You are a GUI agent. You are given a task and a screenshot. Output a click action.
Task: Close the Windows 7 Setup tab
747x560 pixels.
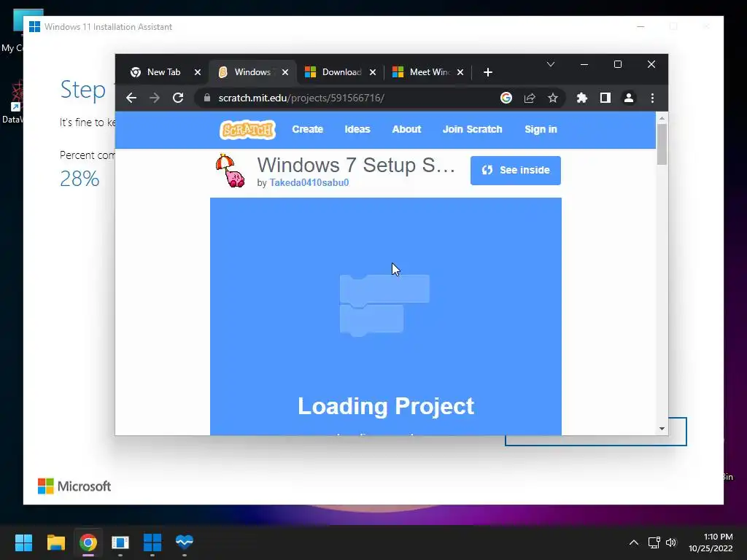[x=285, y=72]
